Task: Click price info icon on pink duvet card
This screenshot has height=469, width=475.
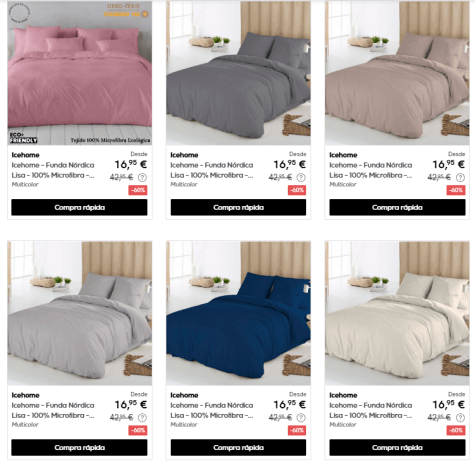Action: point(142,177)
